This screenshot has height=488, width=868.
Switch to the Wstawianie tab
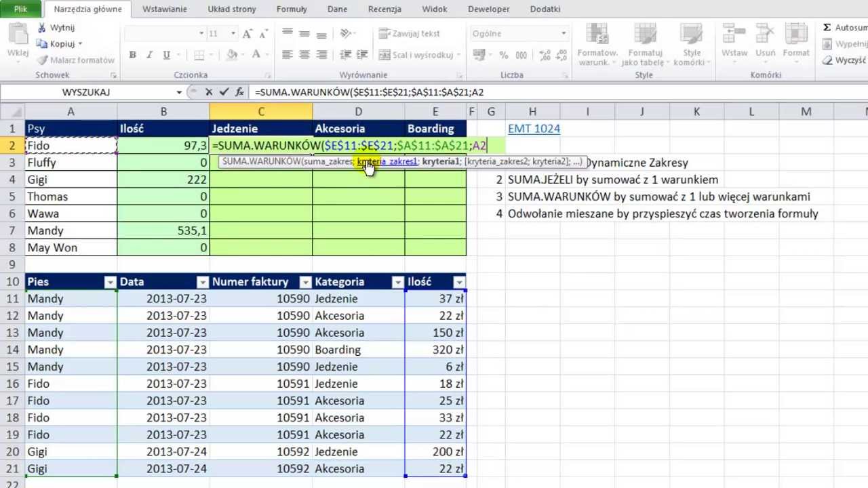coord(165,9)
